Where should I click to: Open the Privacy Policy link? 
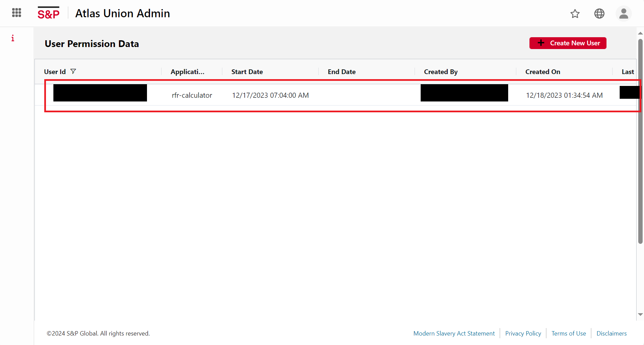coord(523,333)
